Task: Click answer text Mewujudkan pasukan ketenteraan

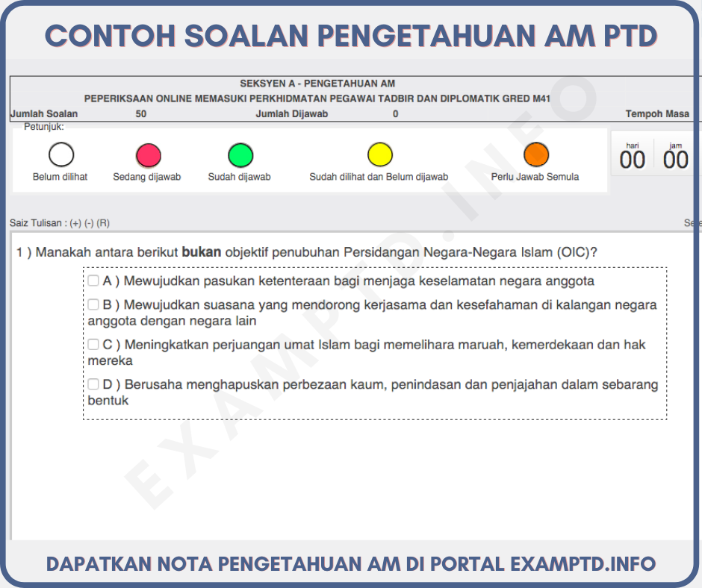Action: click(x=359, y=281)
